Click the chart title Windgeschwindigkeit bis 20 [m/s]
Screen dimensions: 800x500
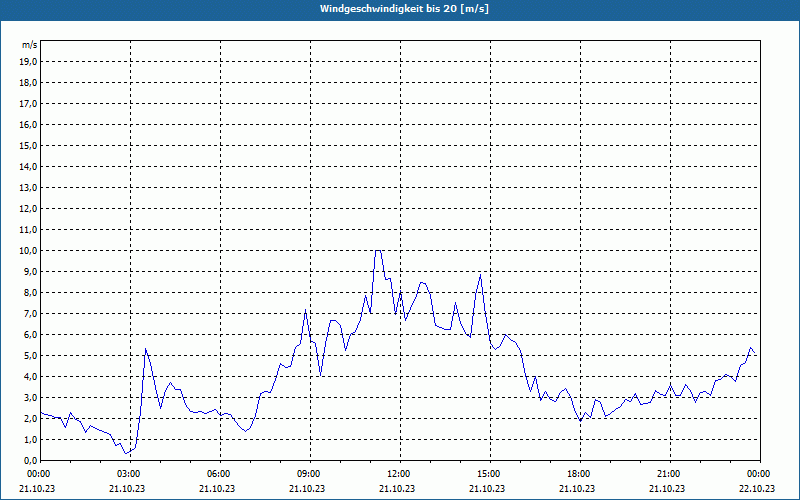pyautogui.click(x=404, y=9)
